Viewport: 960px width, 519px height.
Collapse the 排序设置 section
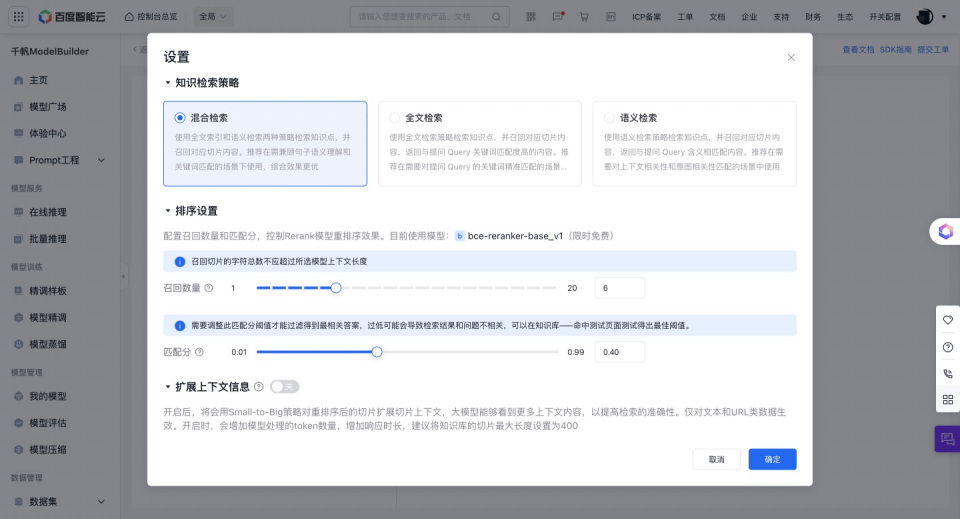[168, 211]
